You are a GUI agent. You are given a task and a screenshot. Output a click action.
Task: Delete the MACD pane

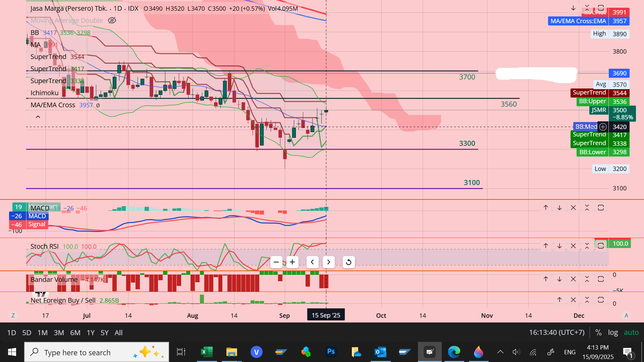click(573, 208)
